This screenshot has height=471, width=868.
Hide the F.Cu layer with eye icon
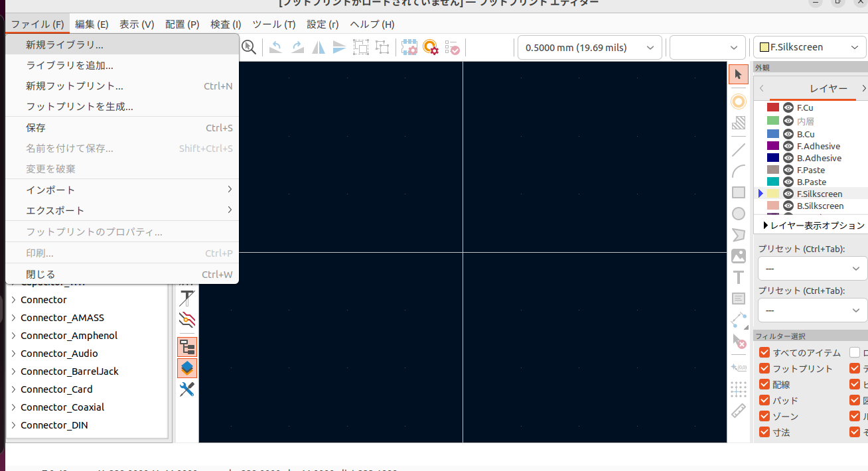click(788, 107)
